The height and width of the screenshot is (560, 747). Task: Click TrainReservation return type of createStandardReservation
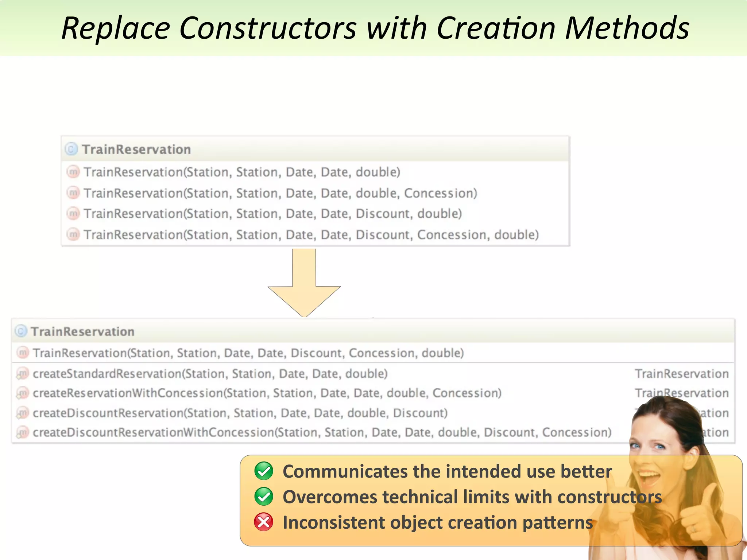[x=681, y=374]
